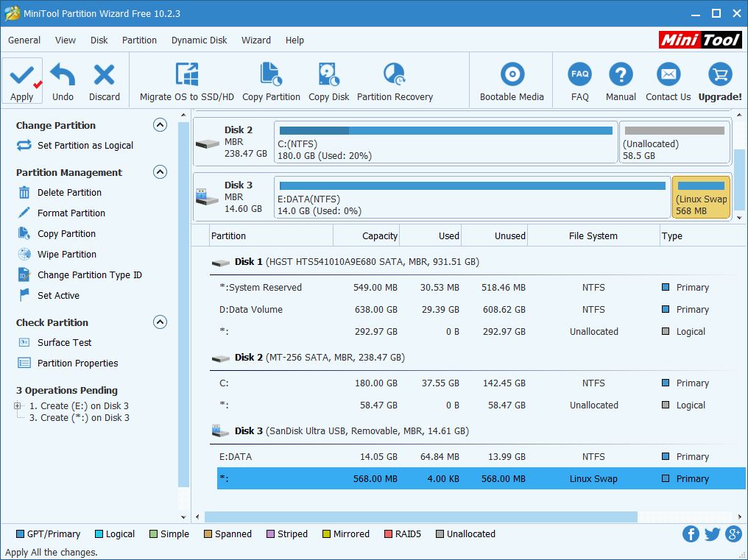Sort the list by Capacity column header
Viewport: 748px width, 560px height.
pos(379,236)
